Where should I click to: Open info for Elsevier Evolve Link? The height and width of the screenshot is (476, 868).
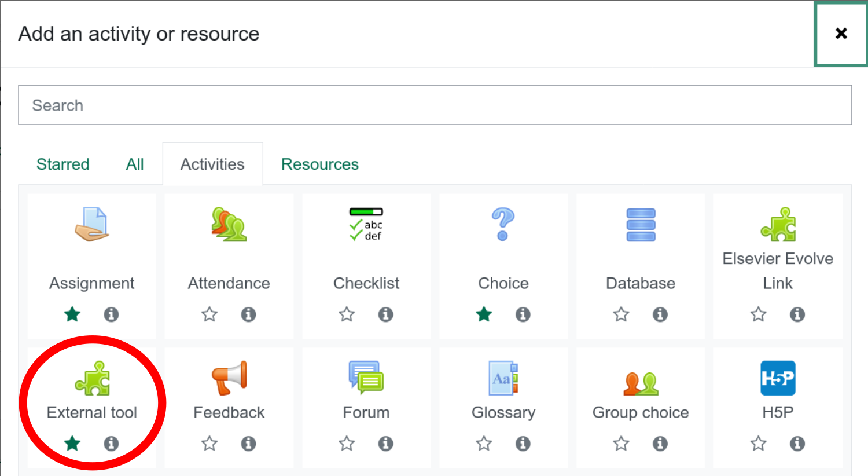797,314
